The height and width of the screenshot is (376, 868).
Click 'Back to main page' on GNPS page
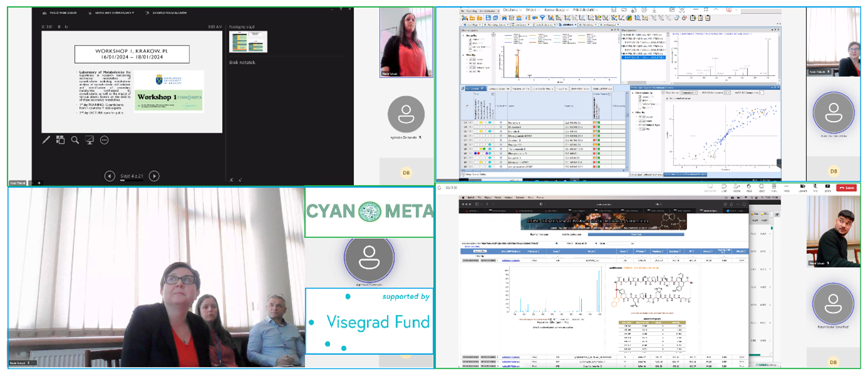click(540, 235)
